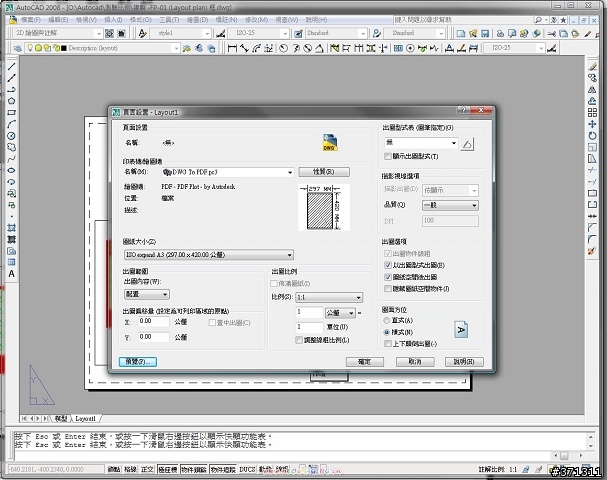Uncheck 以出圖型式出圖 option
This screenshot has width=607, height=480.
(x=388, y=265)
